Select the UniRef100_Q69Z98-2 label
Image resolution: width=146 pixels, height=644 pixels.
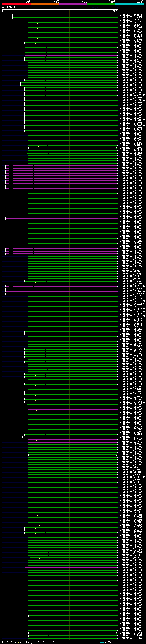[132, 95]
